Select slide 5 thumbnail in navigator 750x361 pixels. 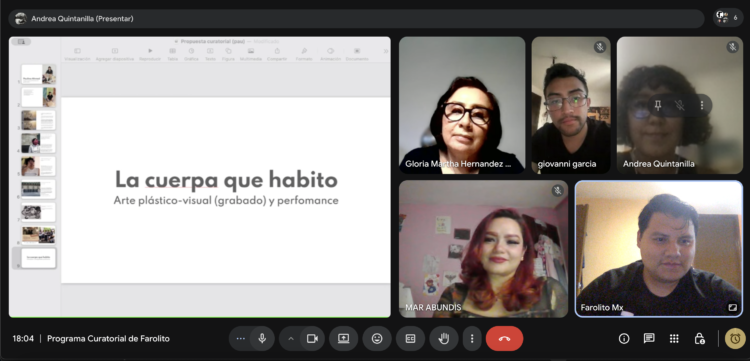pyautogui.click(x=38, y=166)
